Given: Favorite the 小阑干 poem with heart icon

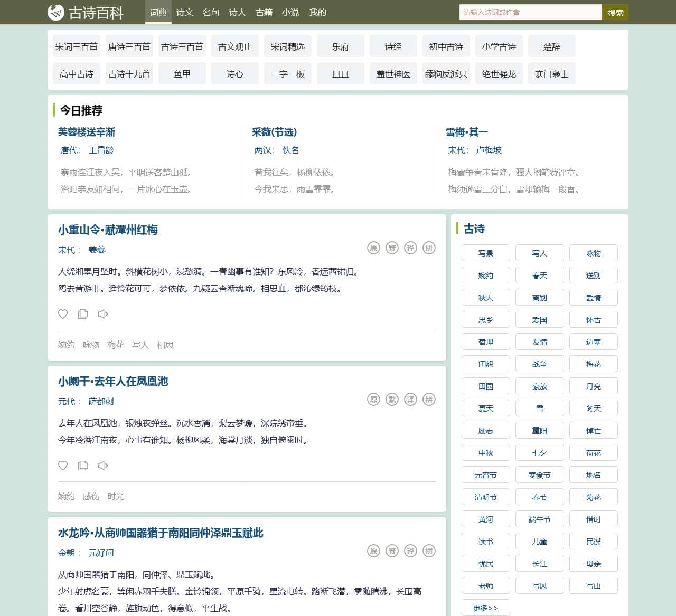Looking at the screenshot, I should point(63,466).
